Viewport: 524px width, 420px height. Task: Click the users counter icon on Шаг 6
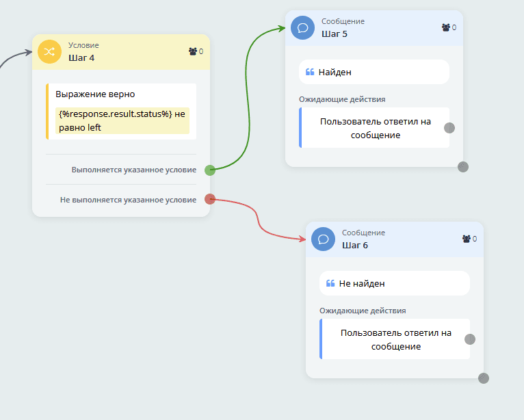(x=467, y=239)
